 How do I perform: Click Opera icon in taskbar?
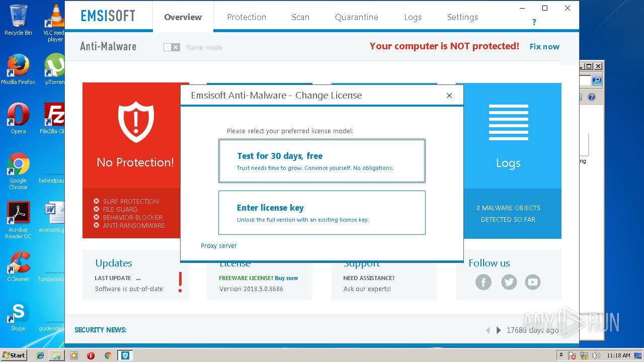tap(91, 355)
